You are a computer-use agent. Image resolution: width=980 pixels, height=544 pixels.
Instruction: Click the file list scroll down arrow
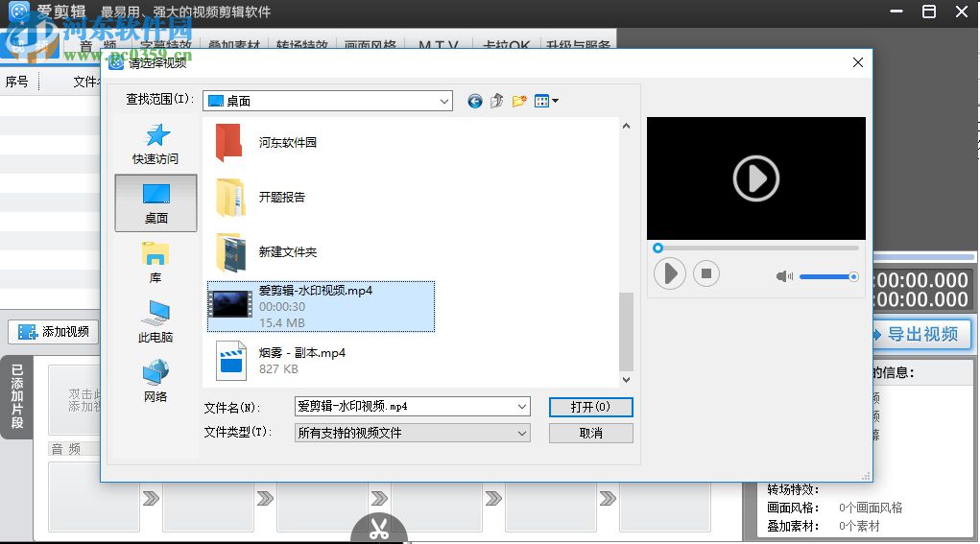pos(626,379)
